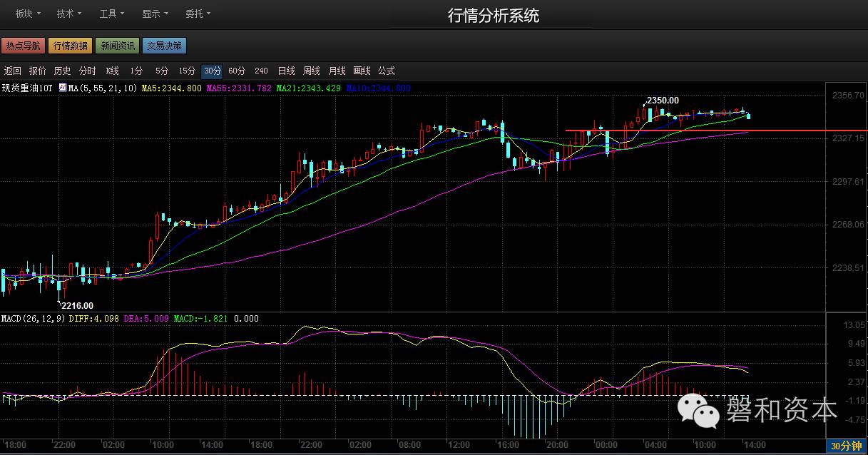
Task: Open the 板块 dropdown menu
Action: 28,14
